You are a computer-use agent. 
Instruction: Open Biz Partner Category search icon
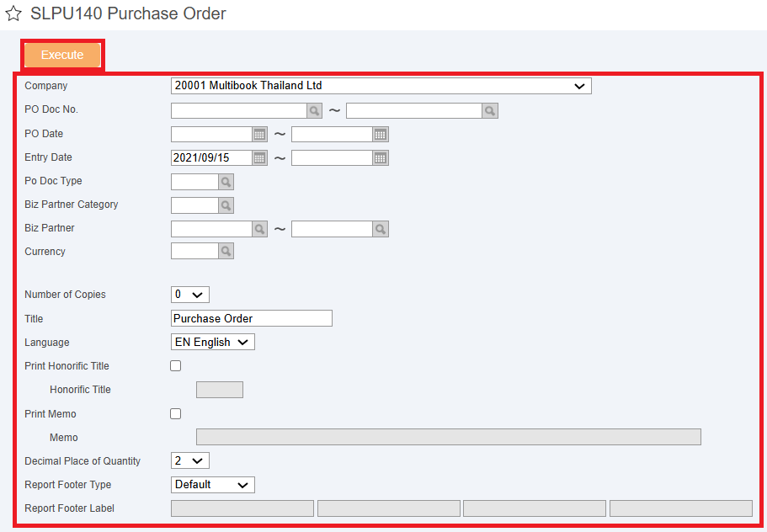tap(226, 205)
